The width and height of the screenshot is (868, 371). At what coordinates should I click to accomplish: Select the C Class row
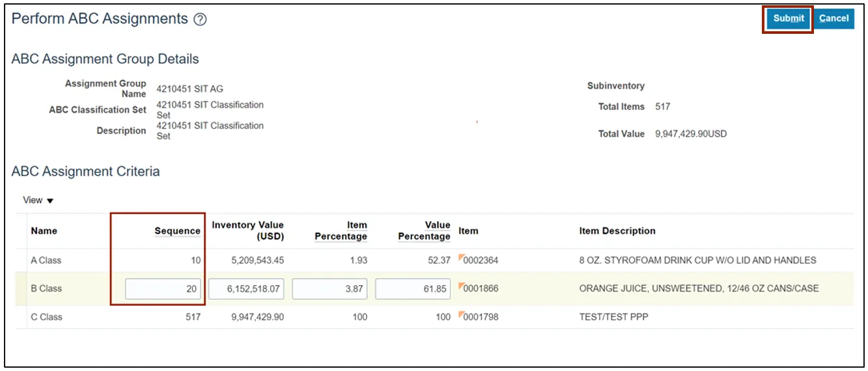46,317
